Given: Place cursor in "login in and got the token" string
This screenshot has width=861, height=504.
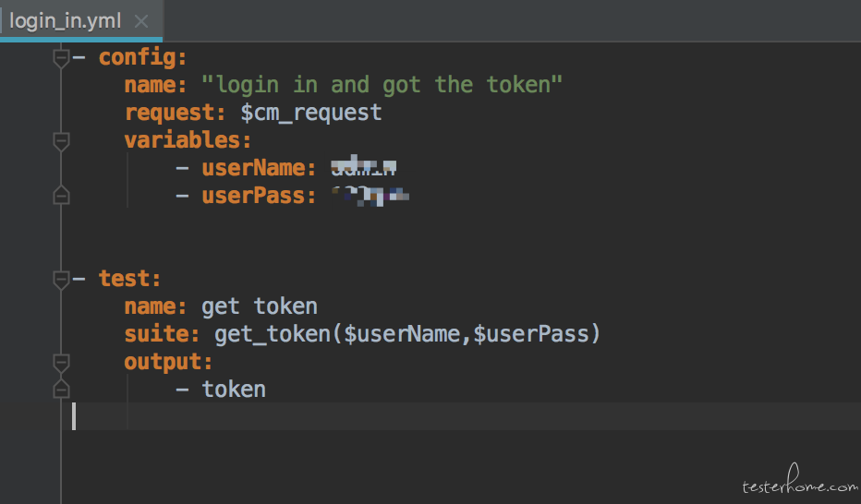Looking at the screenshot, I should (382, 85).
